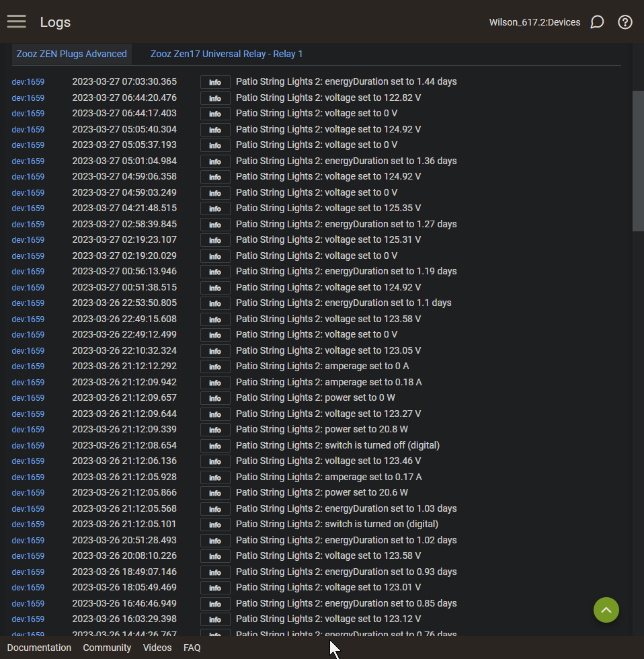Click the green scroll-to-top arrow button
The width and height of the screenshot is (644, 659).
[606, 610]
